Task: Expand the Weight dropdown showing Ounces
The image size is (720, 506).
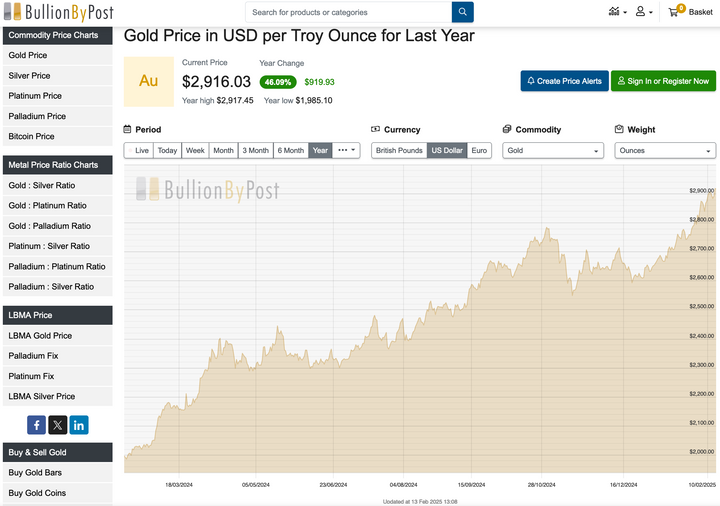Action: tap(665, 150)
